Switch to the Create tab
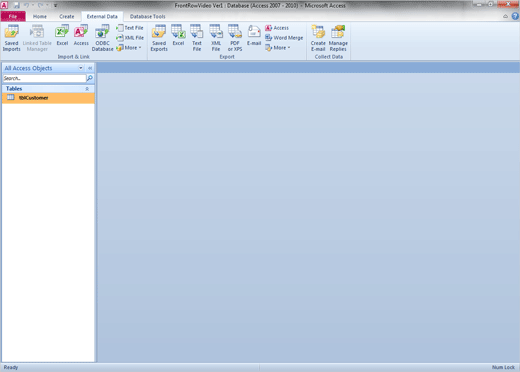Image resolution: width=520 pixels, height=372 pixels. [x=67, y=16]
